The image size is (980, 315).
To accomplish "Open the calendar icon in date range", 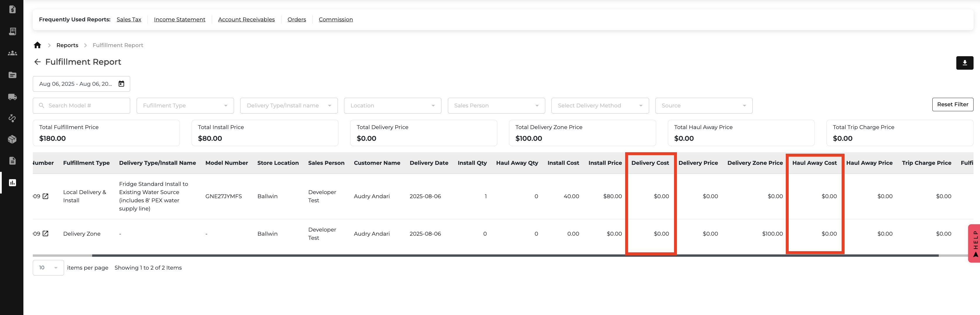I will click(x=121, y=84).
